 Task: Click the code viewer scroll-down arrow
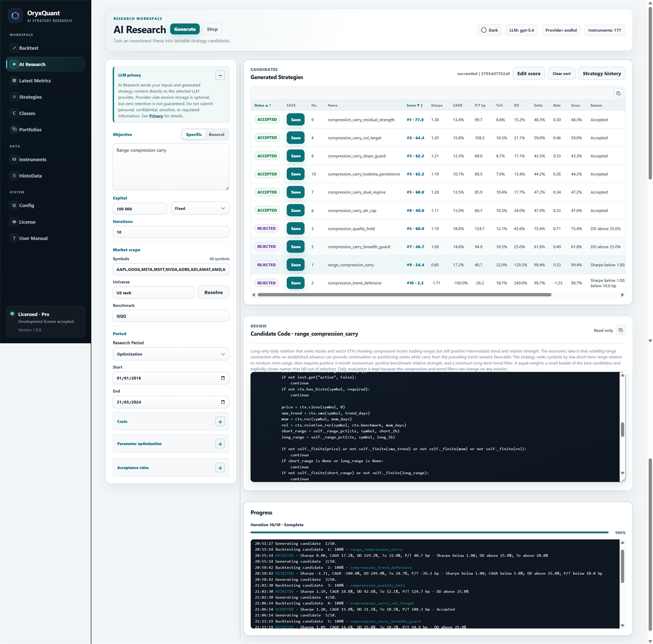coord(622,473)
